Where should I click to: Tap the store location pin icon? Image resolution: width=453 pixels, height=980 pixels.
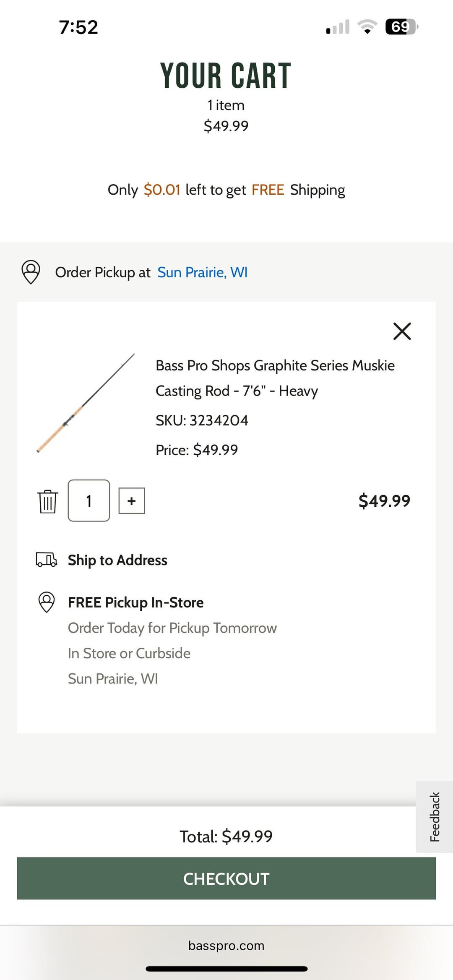click(31, 272)
